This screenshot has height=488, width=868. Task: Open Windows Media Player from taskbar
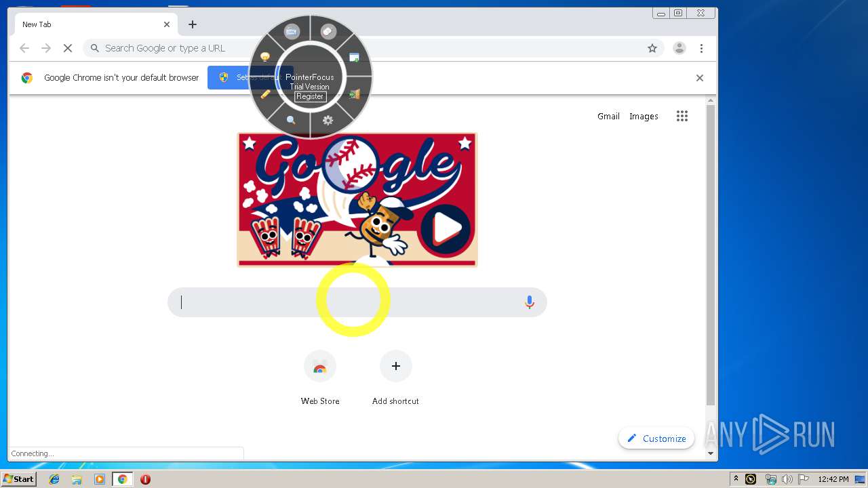(100, 479)
